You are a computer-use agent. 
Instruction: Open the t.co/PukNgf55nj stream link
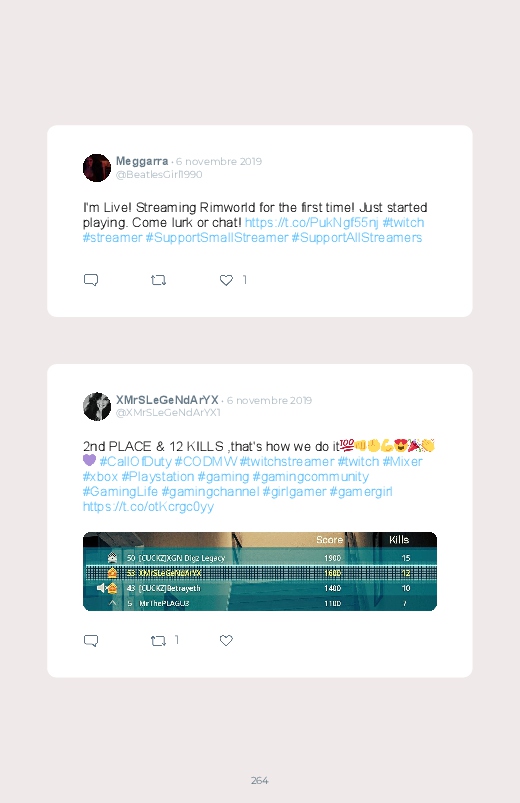pyautogui.click(x=311, y=223)
